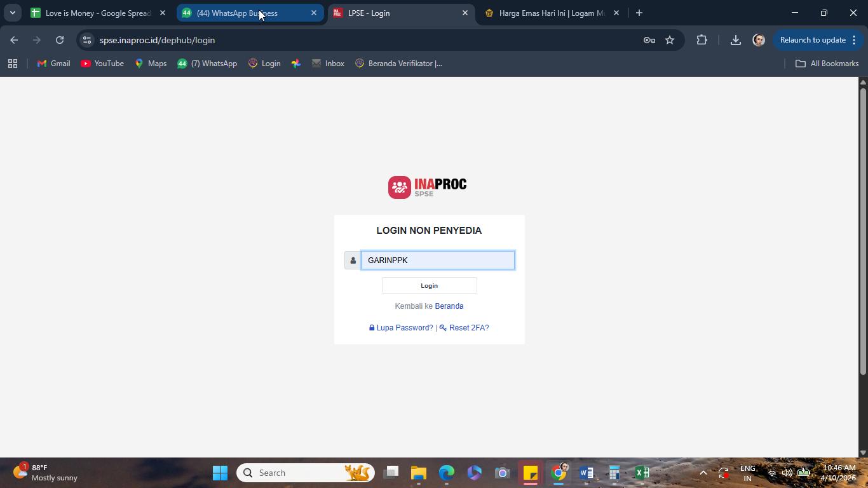Reload the LPSE login page
This screenshot has width=868, height=488.
pyautogui.click(x=60, y=40)
